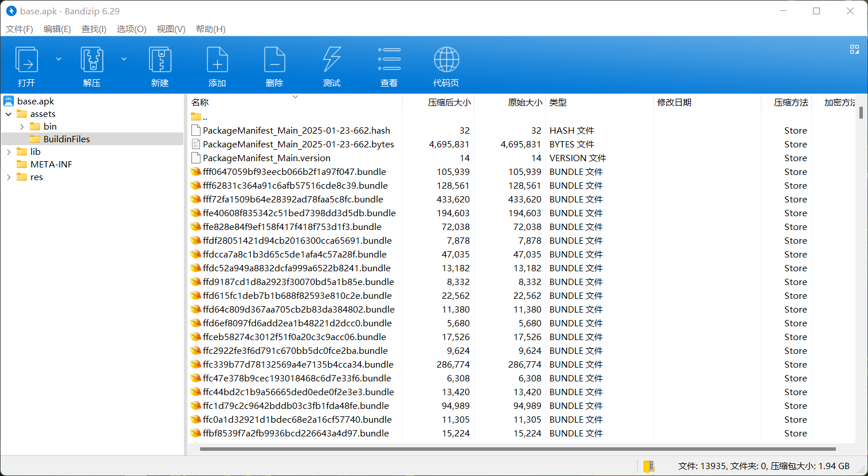868x476 pixels.
Task: Select ffd64c809d367aa705cb2b83da384802.bundle file name
Action: coord(299,309)
